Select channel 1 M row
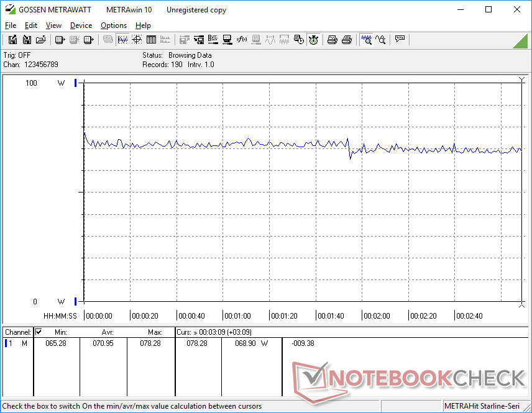 [17, 343]
